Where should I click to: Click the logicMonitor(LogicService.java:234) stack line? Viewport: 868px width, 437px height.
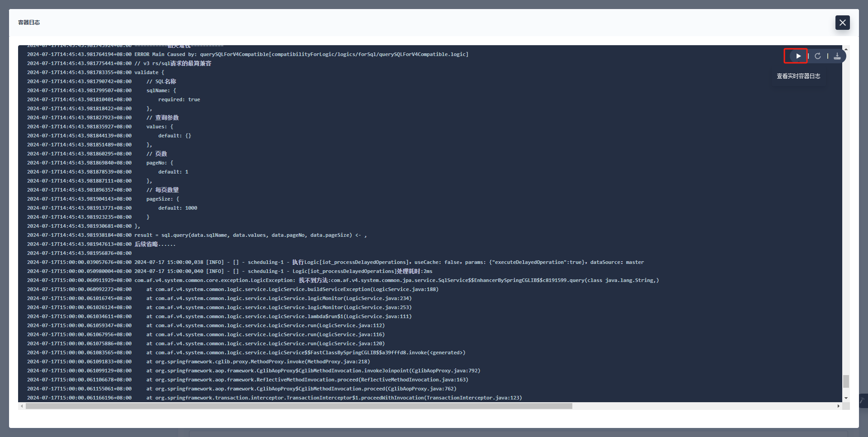point(219,298)
